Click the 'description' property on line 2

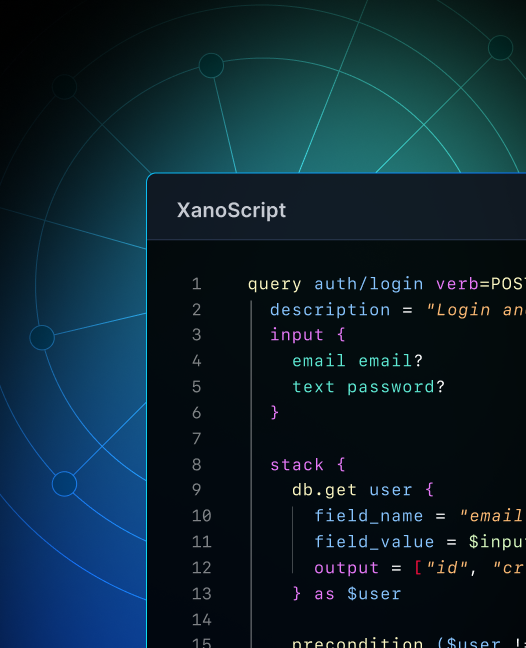pyautogui.click(x=330, y=310)
